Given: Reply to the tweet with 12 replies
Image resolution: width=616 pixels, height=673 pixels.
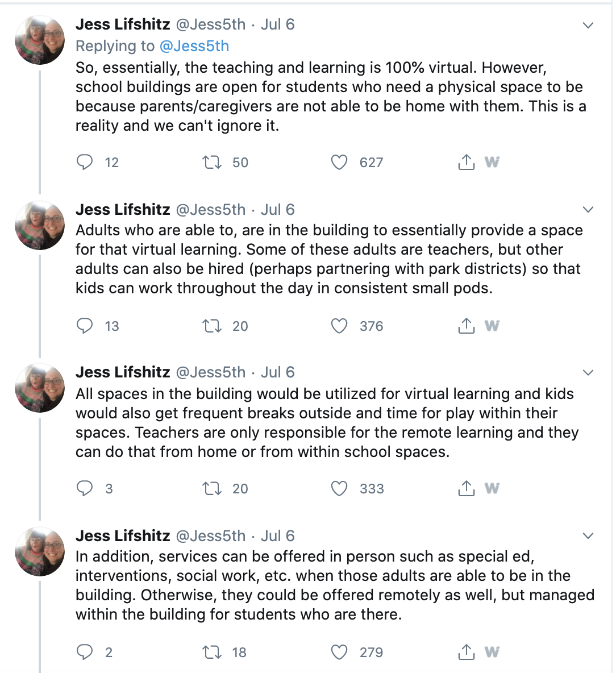Looking at the screenshot, I should [x=85, y=162].
